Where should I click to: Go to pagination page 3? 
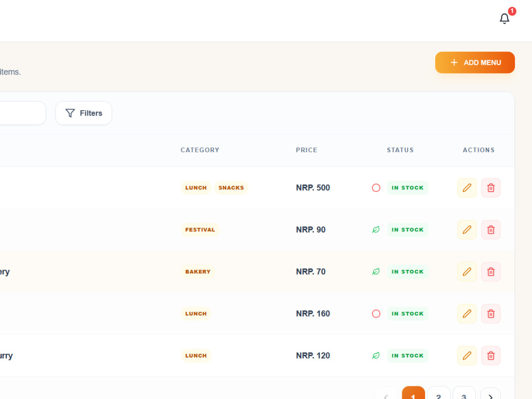(464, 394)
